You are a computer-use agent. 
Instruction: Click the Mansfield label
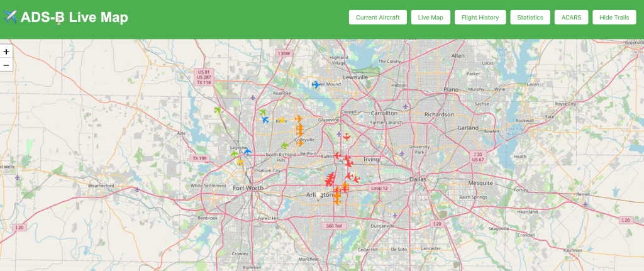pos(308,259)
